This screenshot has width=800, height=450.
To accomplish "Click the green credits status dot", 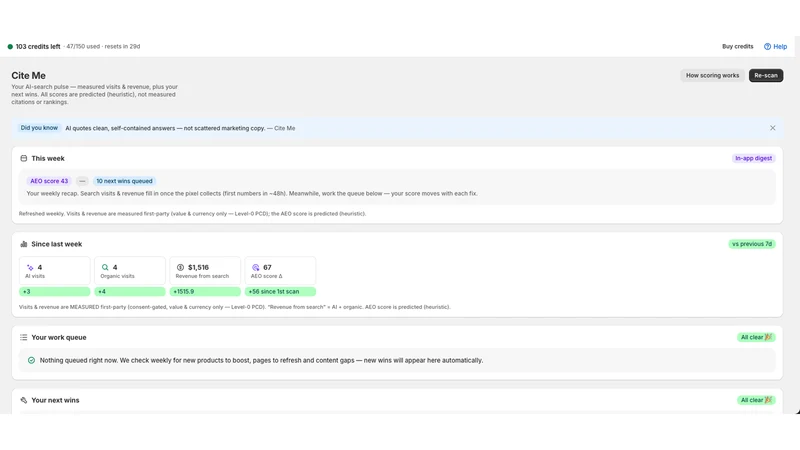I will 10,46.
